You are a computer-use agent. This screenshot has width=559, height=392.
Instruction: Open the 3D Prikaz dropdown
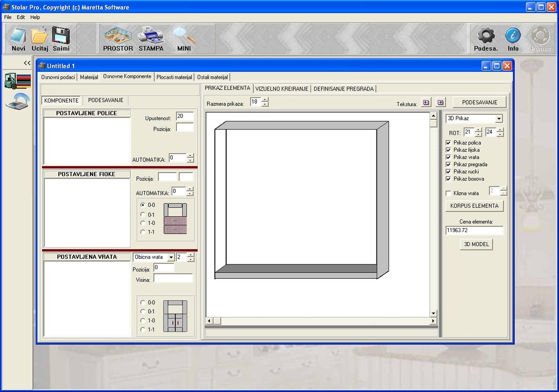coord(499,119)
